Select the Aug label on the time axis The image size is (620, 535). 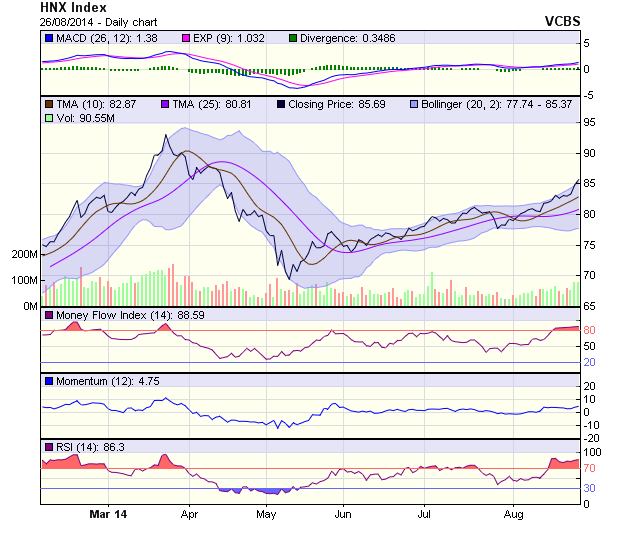[x=513, y=514]
